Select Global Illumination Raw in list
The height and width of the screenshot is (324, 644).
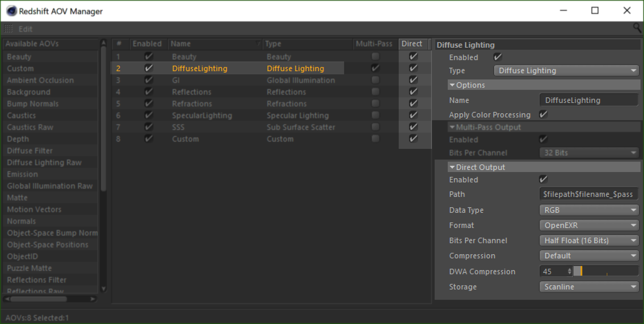50,186
